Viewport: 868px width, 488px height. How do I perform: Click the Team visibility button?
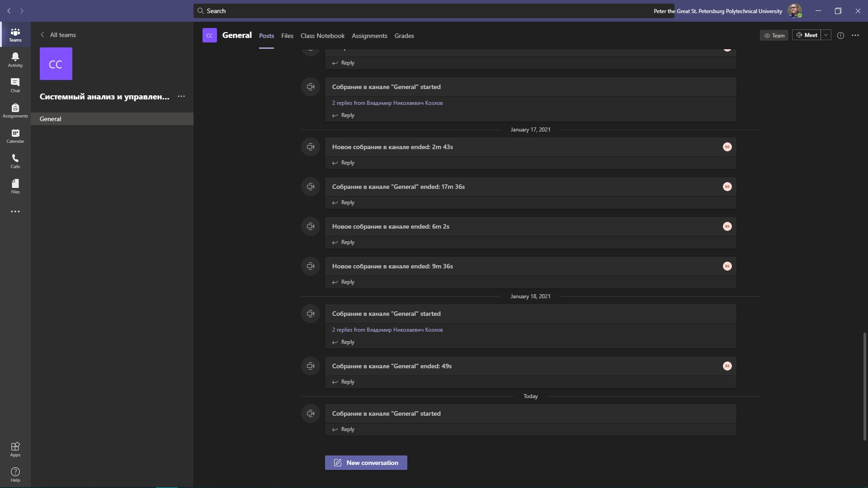tap(774, 35)
